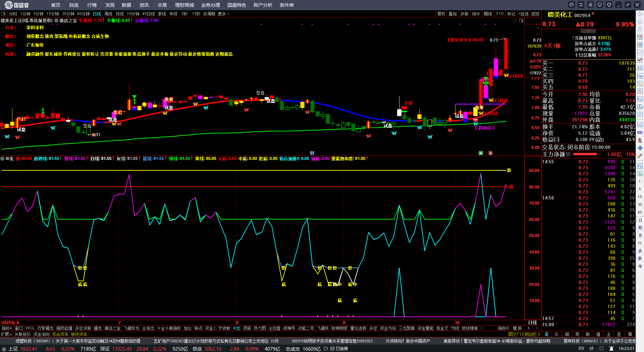Viewport: 644px width, 352px height.
Task: Switch to the 周线 weekly period tab
Action: (x=108, y=14)
